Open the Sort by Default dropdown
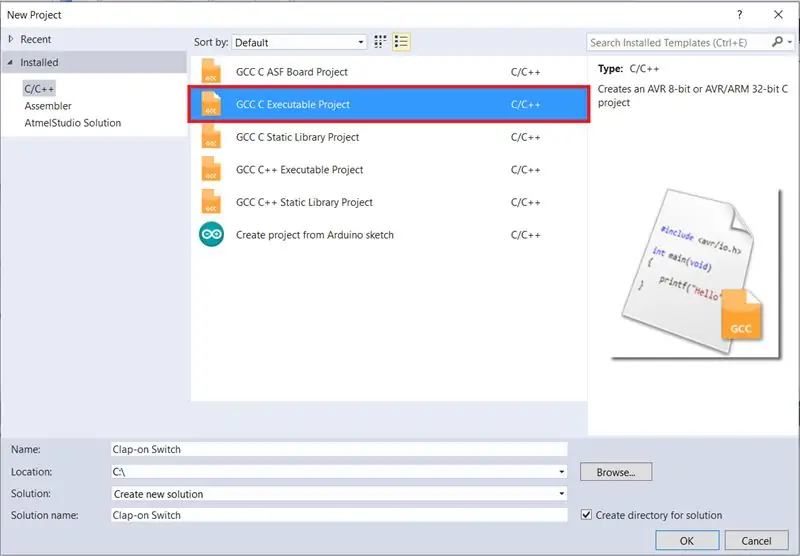 (299, 42)
